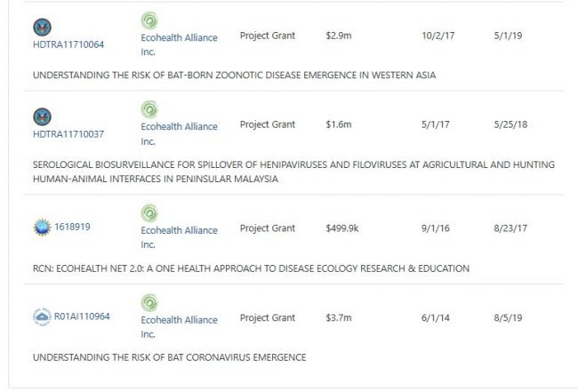Click the RCN EcoHealth Net 2.0 title

251,268
